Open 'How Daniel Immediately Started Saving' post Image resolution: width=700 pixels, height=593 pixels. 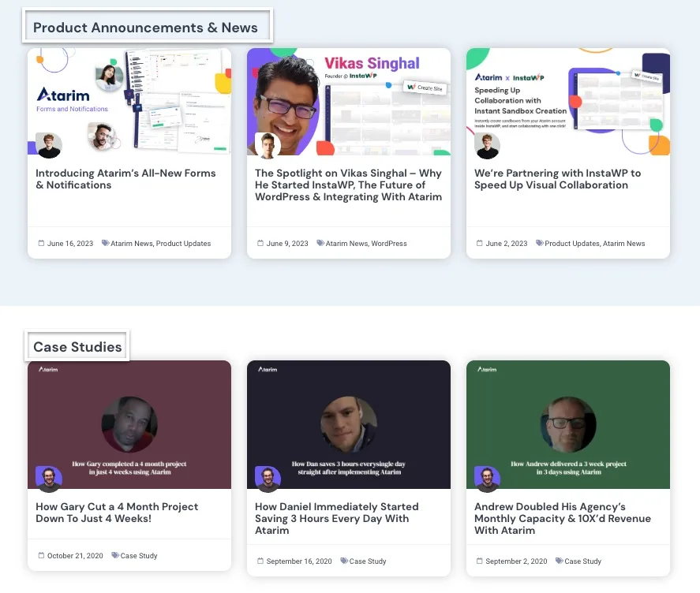[336, 518]
